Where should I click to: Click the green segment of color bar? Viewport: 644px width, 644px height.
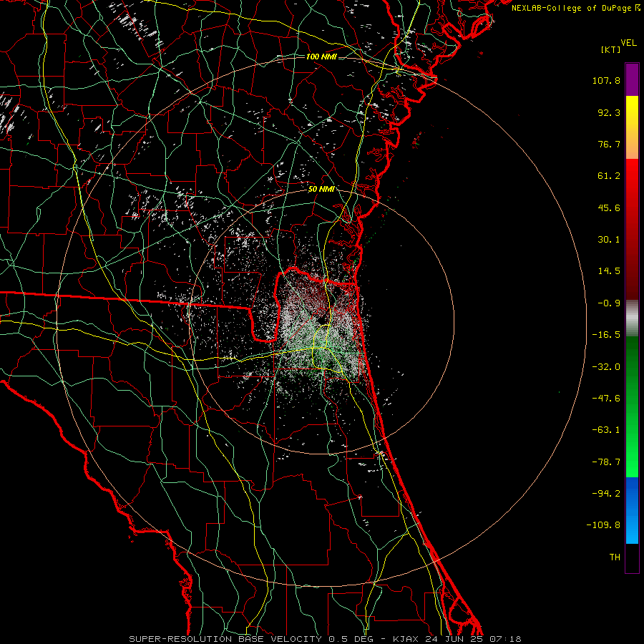click(632, 406)
